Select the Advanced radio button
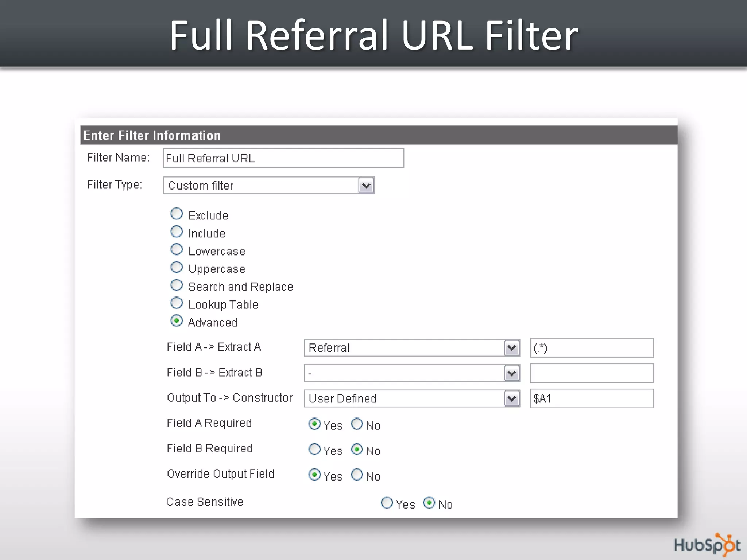 click(x=177, y=321)
